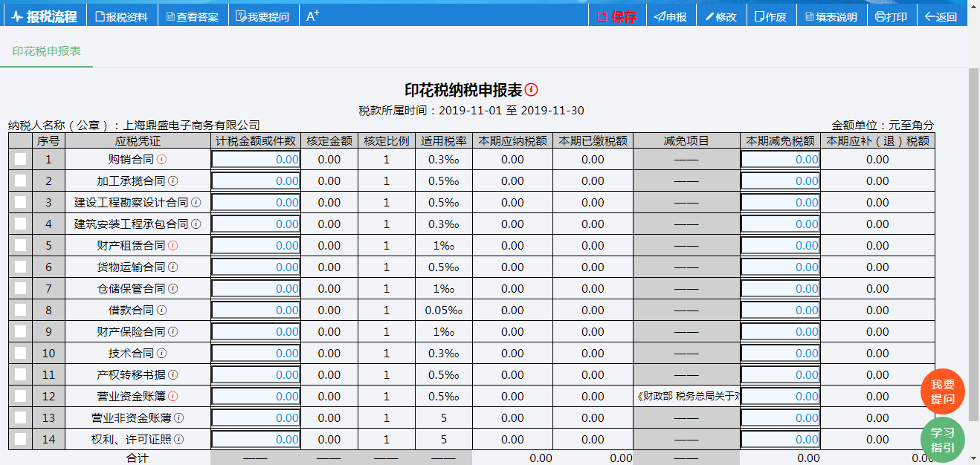
Task: Click the info icon beside 购销合同
Action: tap(161, 159)
